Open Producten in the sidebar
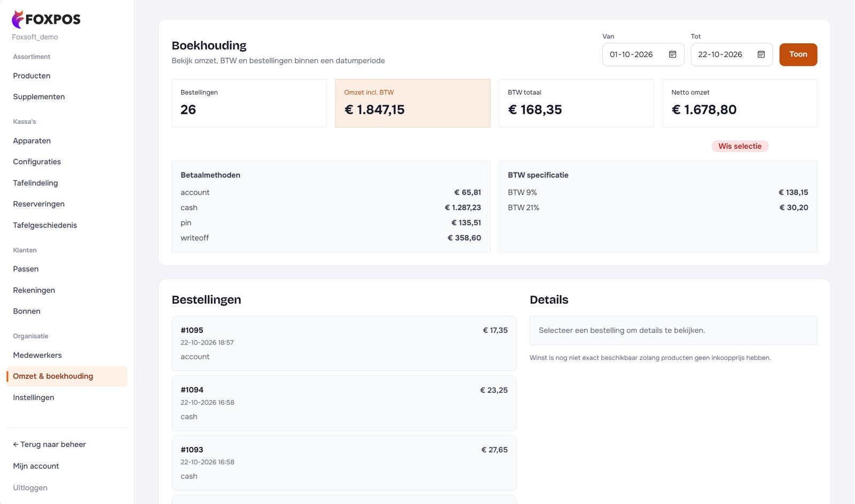This screenshot has width=855, height=504. (32, 76)
